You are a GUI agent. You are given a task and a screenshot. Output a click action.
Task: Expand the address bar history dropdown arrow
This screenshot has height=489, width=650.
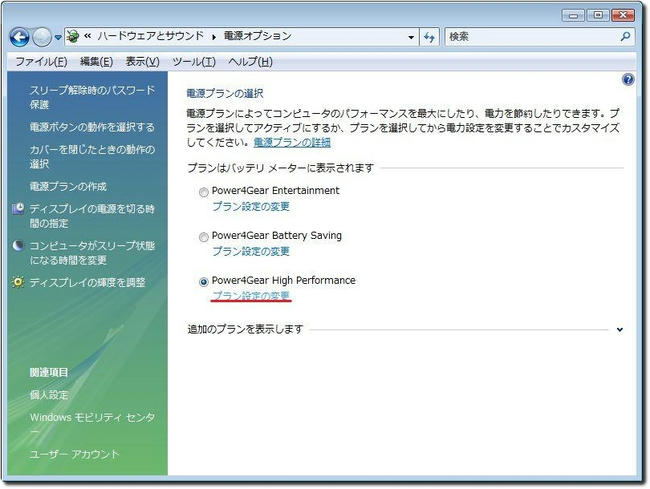tap(411, 37)
